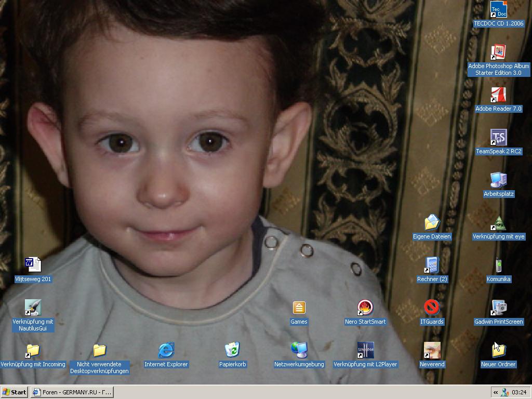The image size is (532, 399).
Task: Click the ITGuards desktop icon
Action: [432, 308]
